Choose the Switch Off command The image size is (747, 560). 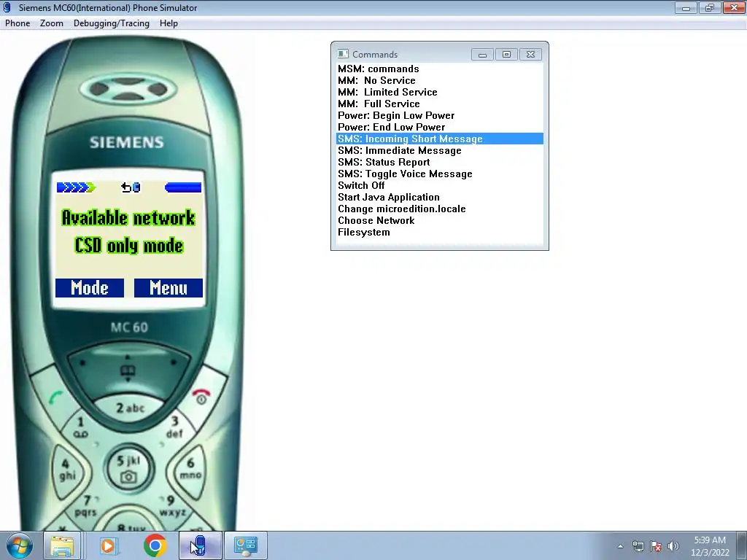point(440,186)
